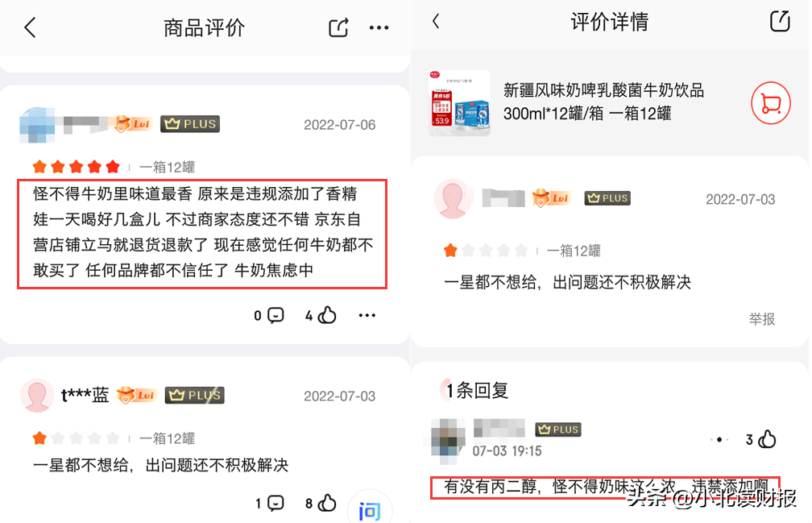Like the five-star review with 4 likes
The height and width of the screenshot is (523, 812).
[321, 315]
